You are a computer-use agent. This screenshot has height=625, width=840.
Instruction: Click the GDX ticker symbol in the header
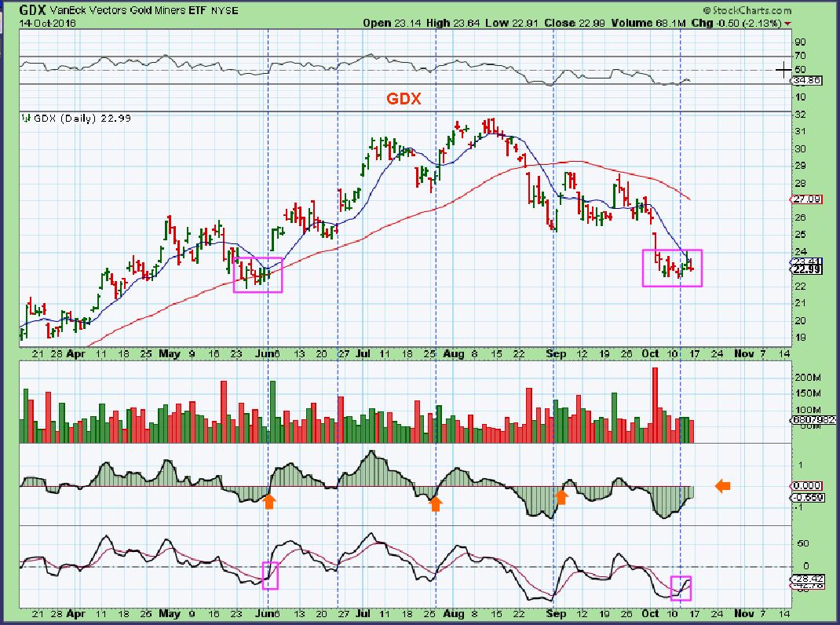tap(31, 9)
